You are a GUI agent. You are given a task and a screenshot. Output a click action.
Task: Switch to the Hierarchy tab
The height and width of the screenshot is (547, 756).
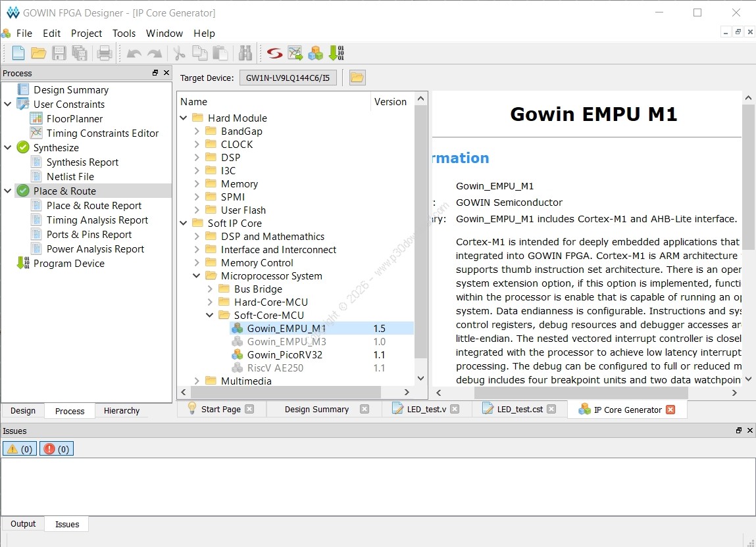tap(122, 411)
